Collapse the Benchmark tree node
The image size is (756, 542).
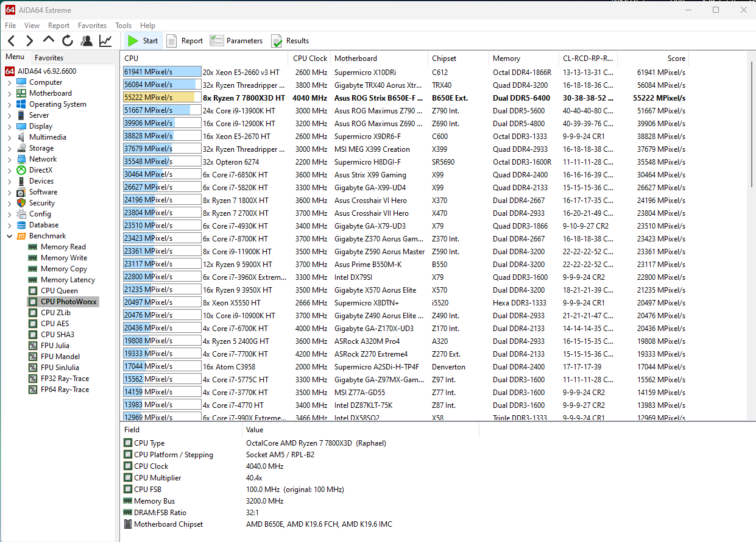[x=9, y=236]
